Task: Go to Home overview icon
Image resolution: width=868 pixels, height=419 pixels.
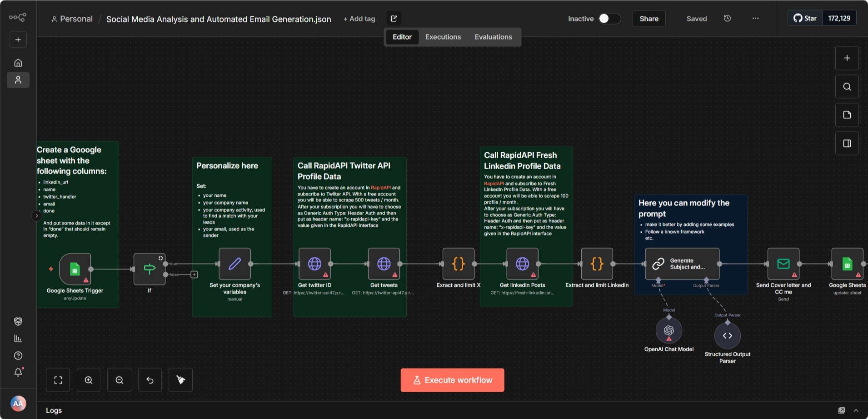Action: [x=18, y=63]
